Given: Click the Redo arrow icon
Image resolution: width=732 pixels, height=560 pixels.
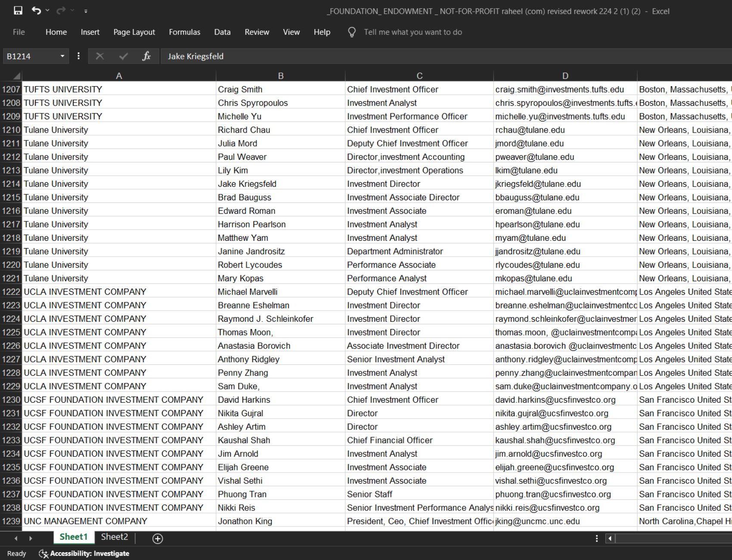Looking at the screenshot, I should [61, 10].
